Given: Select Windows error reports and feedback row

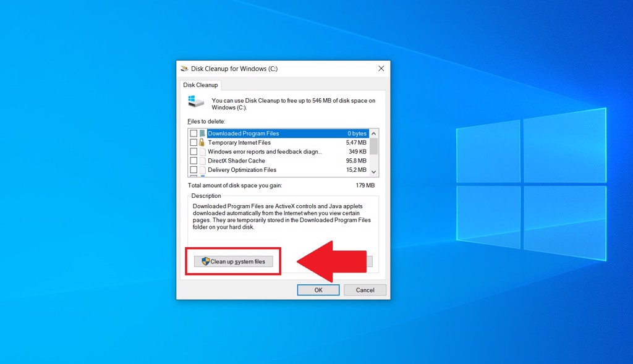Looking at the screenshot, I should [279, 152].
